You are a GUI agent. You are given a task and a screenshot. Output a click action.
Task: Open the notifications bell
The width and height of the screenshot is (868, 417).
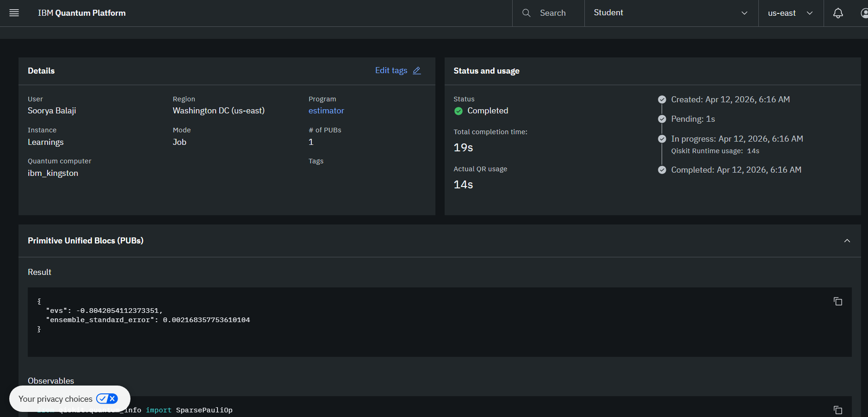(x=838, y=13)
